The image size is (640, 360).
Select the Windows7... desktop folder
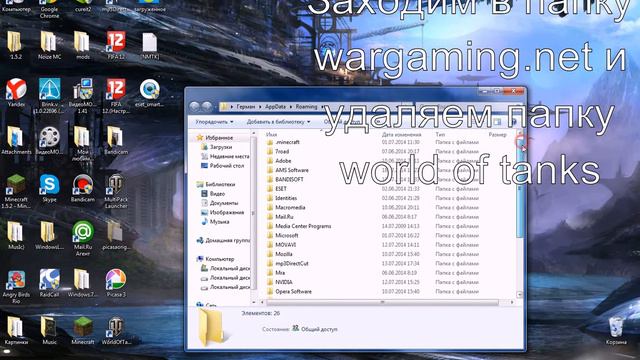coord(82,283)
